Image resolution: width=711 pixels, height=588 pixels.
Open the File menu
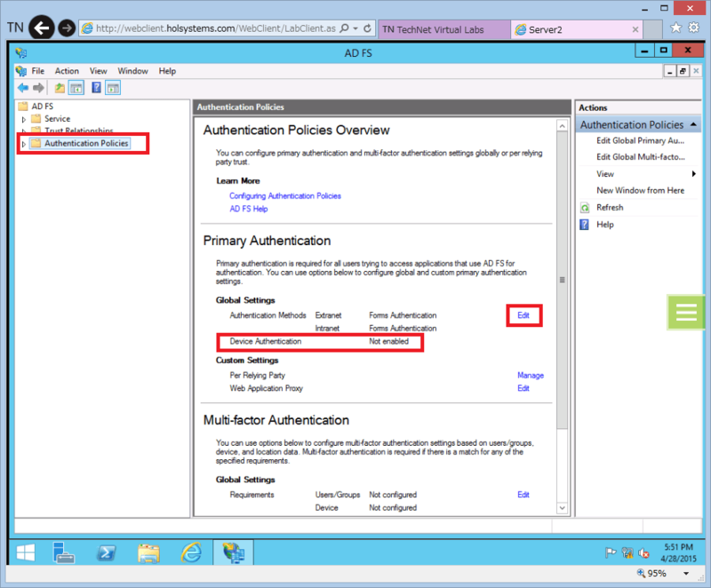coord(38,71)
